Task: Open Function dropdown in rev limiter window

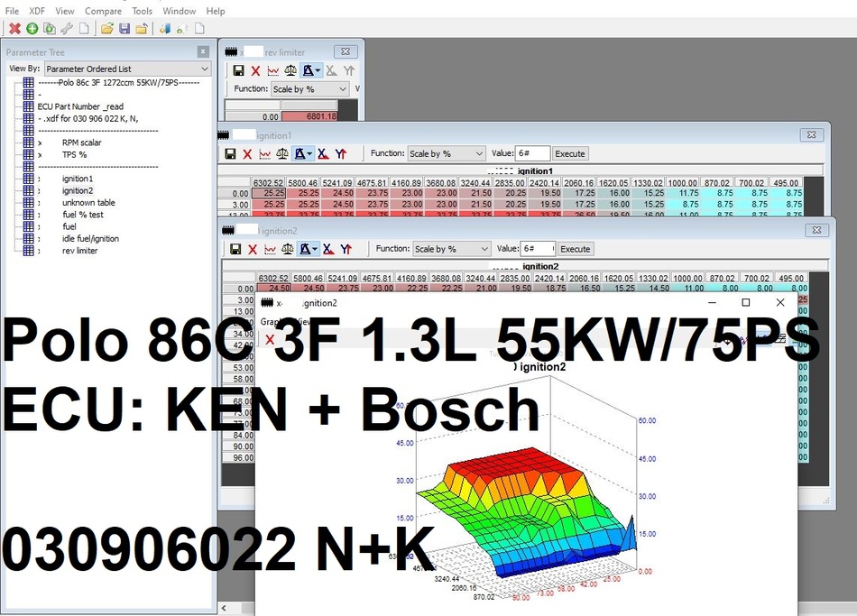Action: click(310, 89)
